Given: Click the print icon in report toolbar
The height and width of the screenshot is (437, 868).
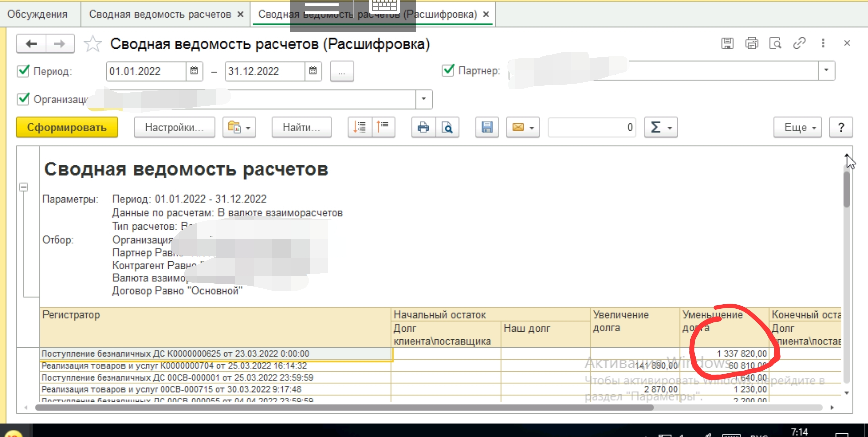Looking at the screenshot, I should click(423, 127).
